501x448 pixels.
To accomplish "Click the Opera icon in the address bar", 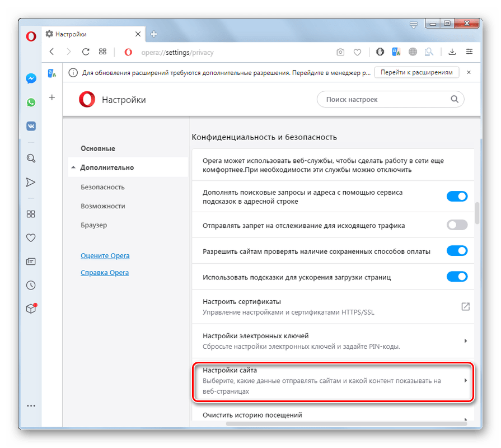I will click(128, 52).
